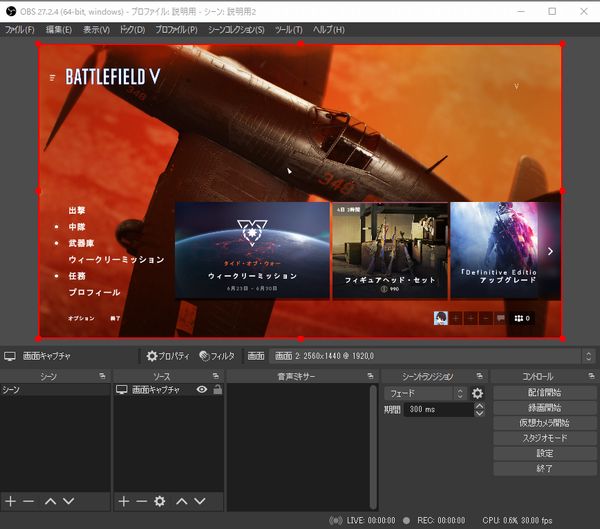This screenshot has width=600, height=529.
Task: Select the 画面キャプチャ source row
Action: pos(168,390)
